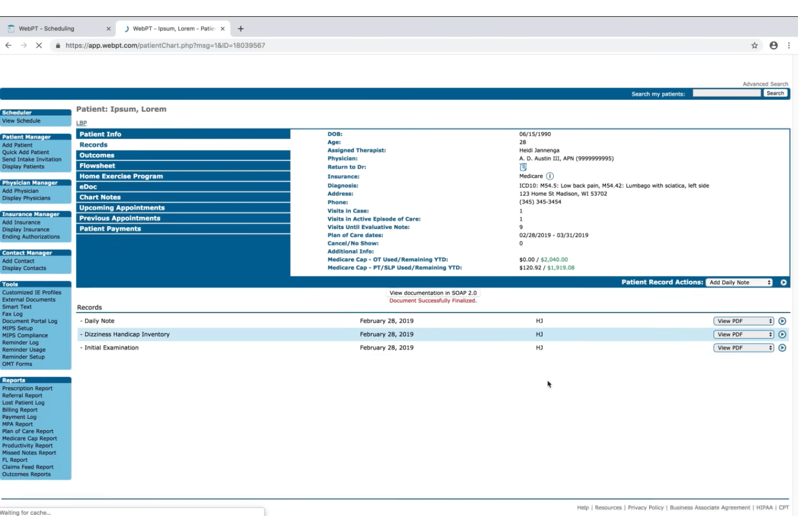The height and width of the screenshot is (532, 798).
Task: Open Patient Payments section
Action: click(x=183, y=229)
